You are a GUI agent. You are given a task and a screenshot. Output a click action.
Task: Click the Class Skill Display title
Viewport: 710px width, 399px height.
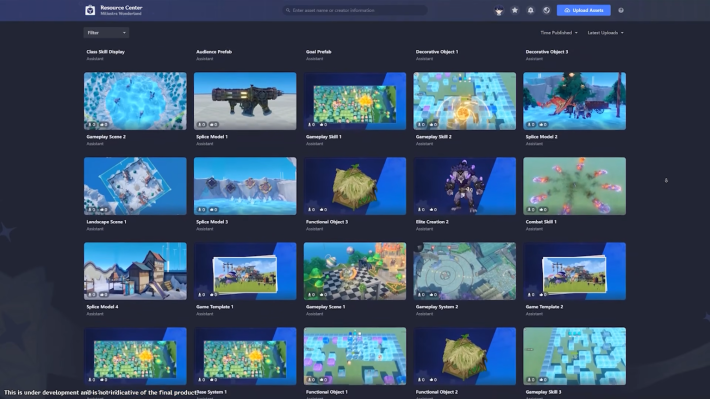106,52
